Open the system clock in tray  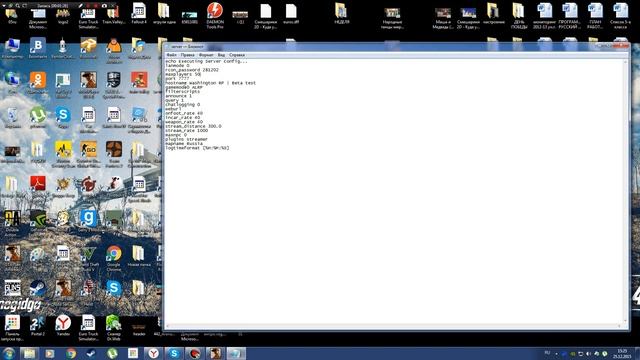(622, 353)
